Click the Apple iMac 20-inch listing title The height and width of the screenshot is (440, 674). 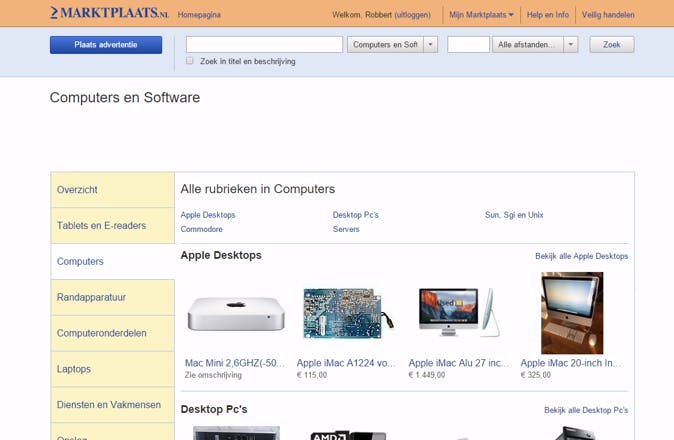click(570, 363)
